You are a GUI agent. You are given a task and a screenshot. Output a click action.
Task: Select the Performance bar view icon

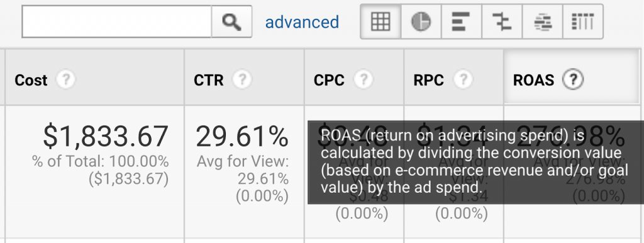click(461, 22)
